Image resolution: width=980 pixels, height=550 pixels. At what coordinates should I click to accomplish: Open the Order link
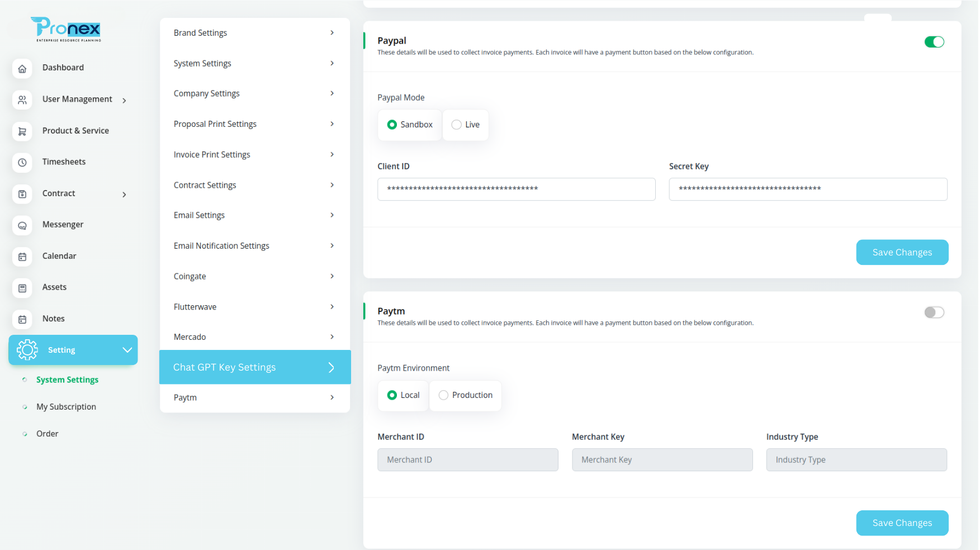pos(47,434)
